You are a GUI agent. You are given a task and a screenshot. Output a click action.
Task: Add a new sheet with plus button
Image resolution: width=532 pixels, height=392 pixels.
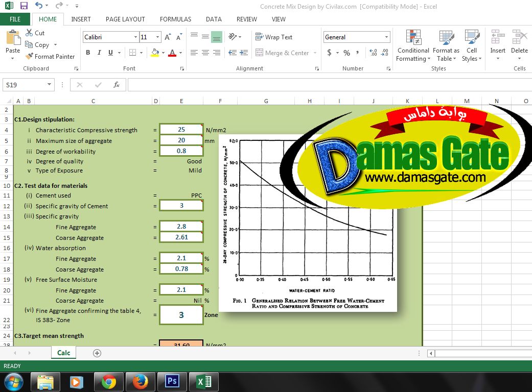point(97,353)
